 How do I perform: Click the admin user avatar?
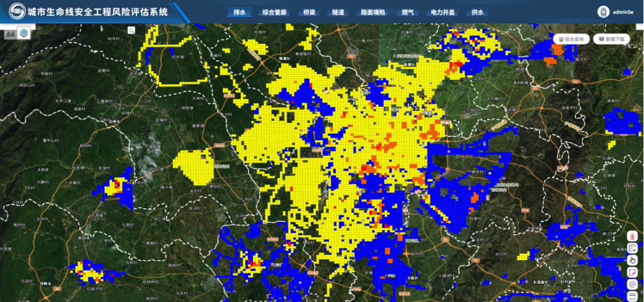[603, 12]
